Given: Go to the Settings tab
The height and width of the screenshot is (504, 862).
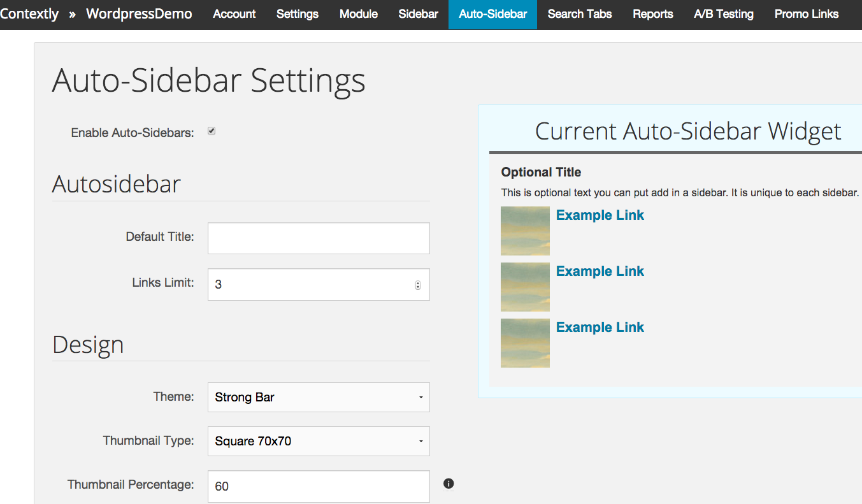Looking at the screenshot, I should [298, 14].
